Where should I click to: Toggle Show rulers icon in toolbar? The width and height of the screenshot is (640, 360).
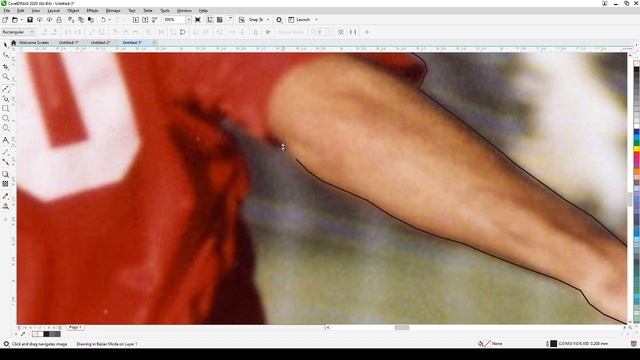pyautogui.click(x=210, y=20)
